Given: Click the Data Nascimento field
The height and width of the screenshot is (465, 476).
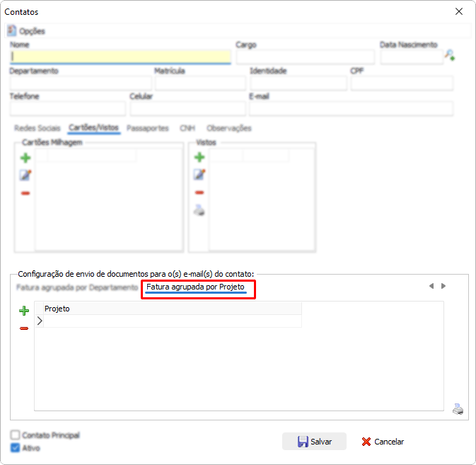Looking at the screenshot, I should click(412, 57).
